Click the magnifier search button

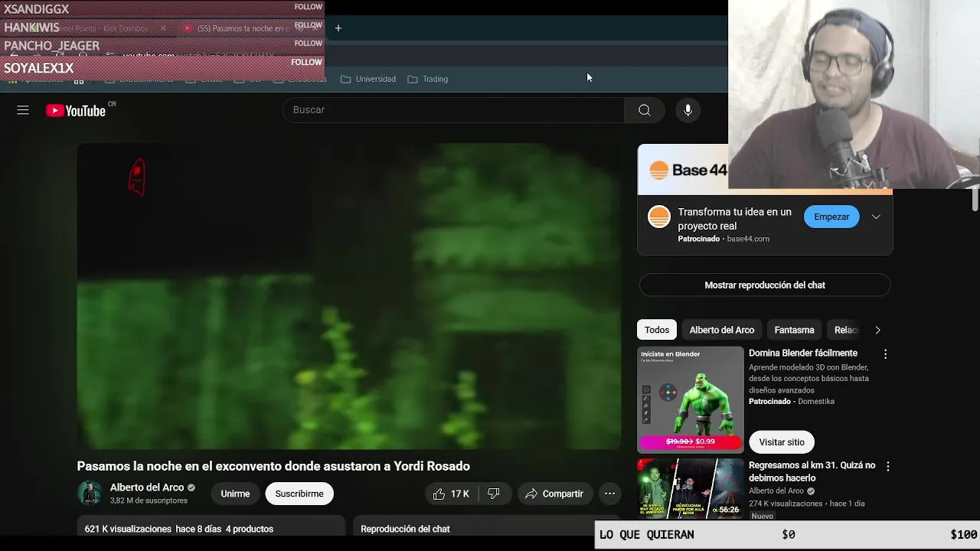pyautogui.click(x=644, y=110)
